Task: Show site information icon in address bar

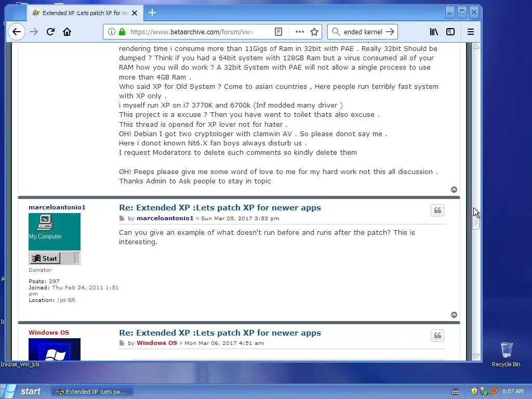Action: (x=111, y=32)
